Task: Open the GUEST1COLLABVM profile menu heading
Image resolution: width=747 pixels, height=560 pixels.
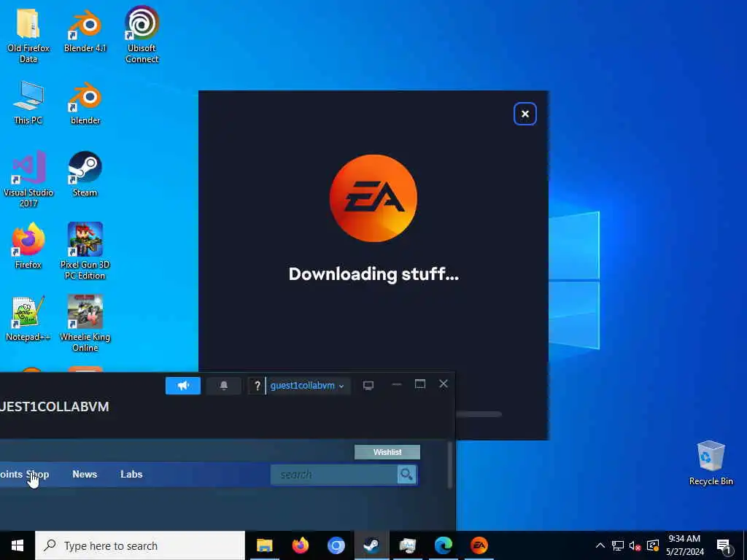Action: coord(54,407)
